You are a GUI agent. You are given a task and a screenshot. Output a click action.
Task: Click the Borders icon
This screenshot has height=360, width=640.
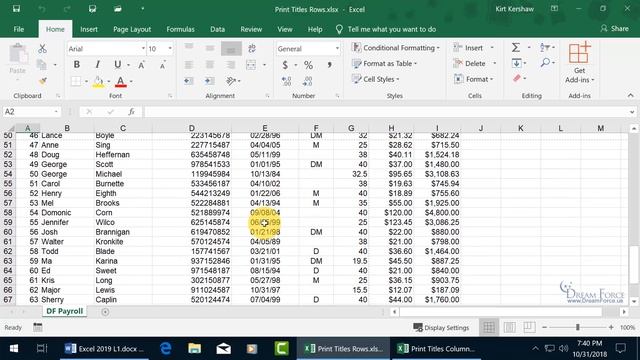click(76, 81)
